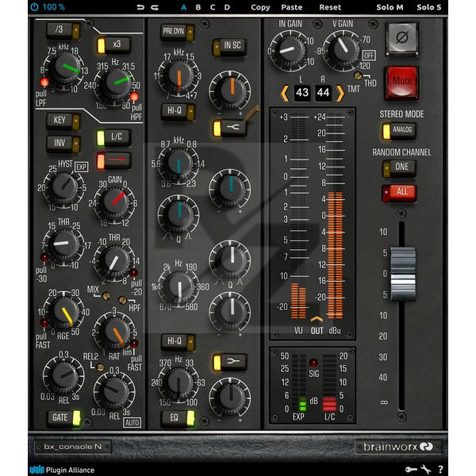Click the compressor GAIN knob with red pointer
This screenshot has height=476, width=476.
pos(115,202)
